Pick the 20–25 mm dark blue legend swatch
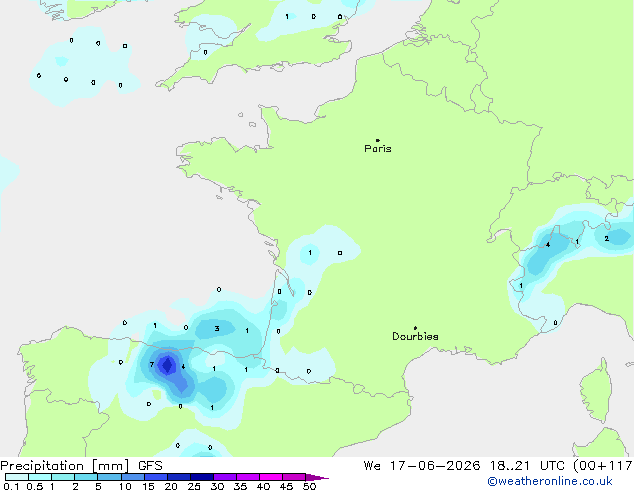This screenshot has width=634, height=490. coord(179,477)
